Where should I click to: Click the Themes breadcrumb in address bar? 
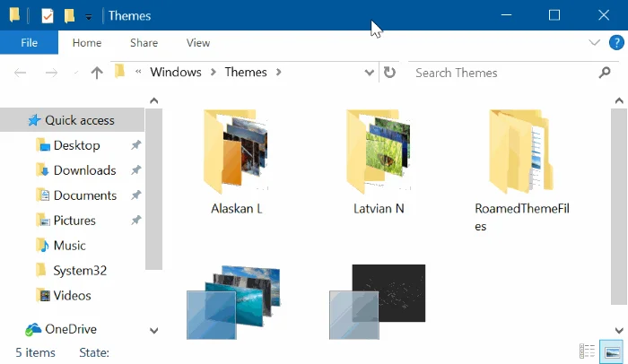(246, 72)
